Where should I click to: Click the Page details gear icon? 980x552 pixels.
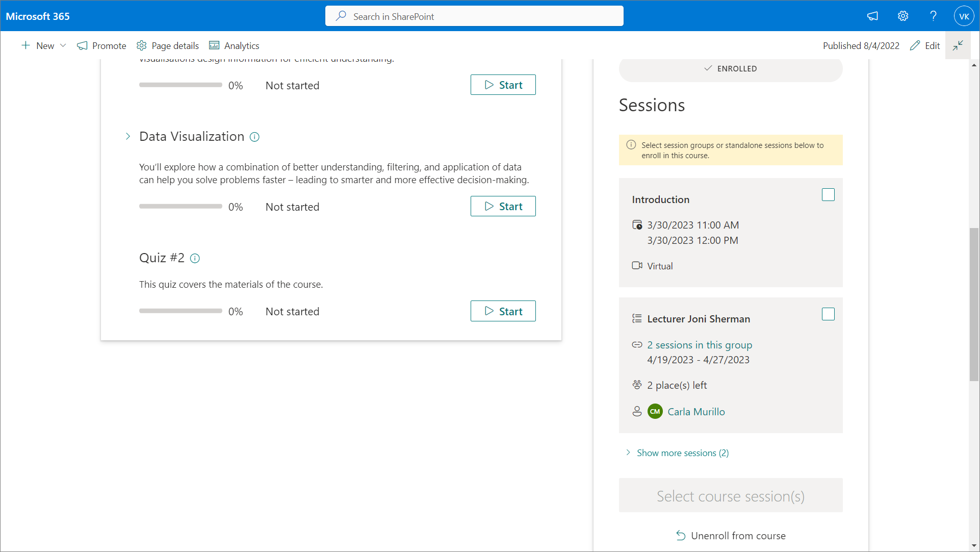coord(142,46)
